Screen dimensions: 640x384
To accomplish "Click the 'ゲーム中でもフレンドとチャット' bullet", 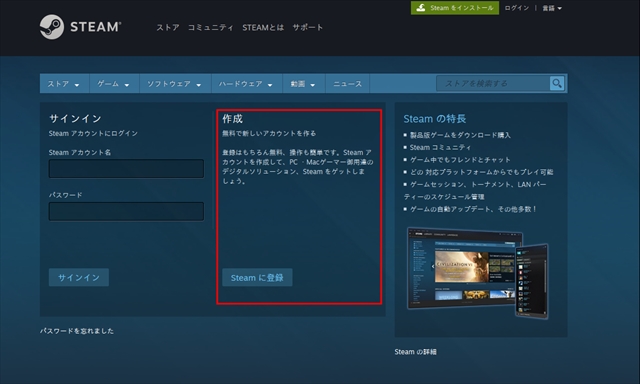I will pyautogui.click(x=460, y=160).
